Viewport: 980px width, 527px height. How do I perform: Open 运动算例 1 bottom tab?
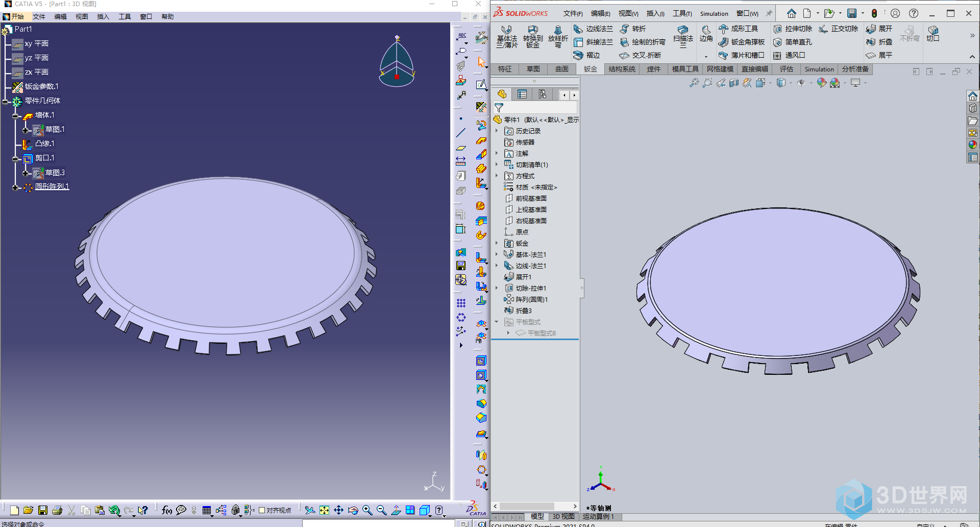click(598, 517)
